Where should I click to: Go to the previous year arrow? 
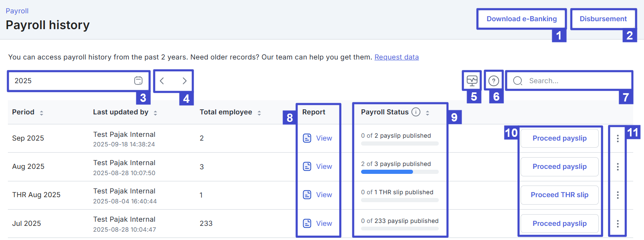click(x=162, y=81)
